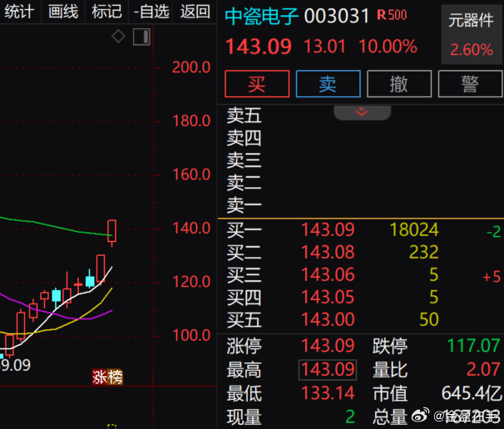This screenshot has height=429, width=504.
Task: Select 买四 price 143.05
Action: pos(328,298)
